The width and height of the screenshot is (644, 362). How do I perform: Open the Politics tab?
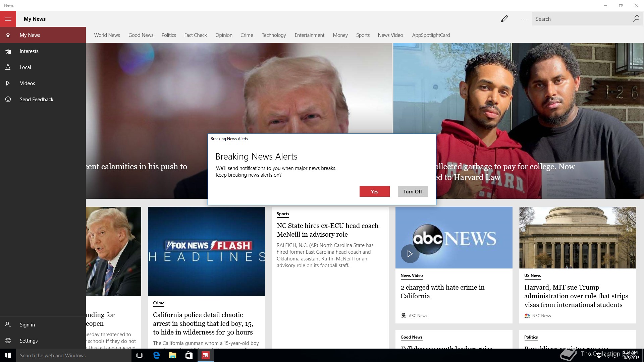(x=169, y=35)
